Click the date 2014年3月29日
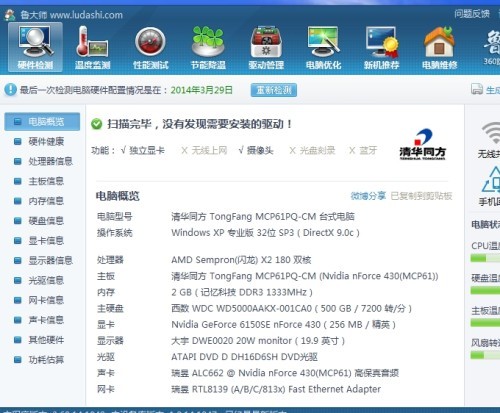 (202, 90)
